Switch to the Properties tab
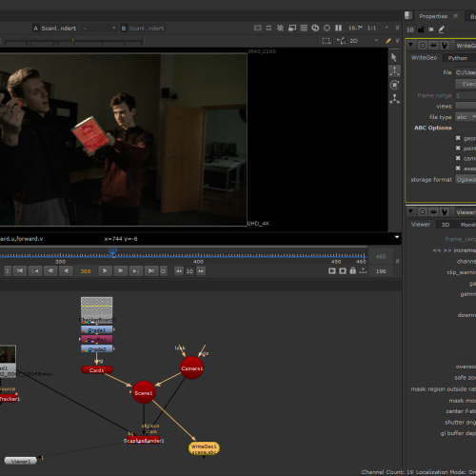The height and width of the screenshot is (476, 476). [433, 16]
